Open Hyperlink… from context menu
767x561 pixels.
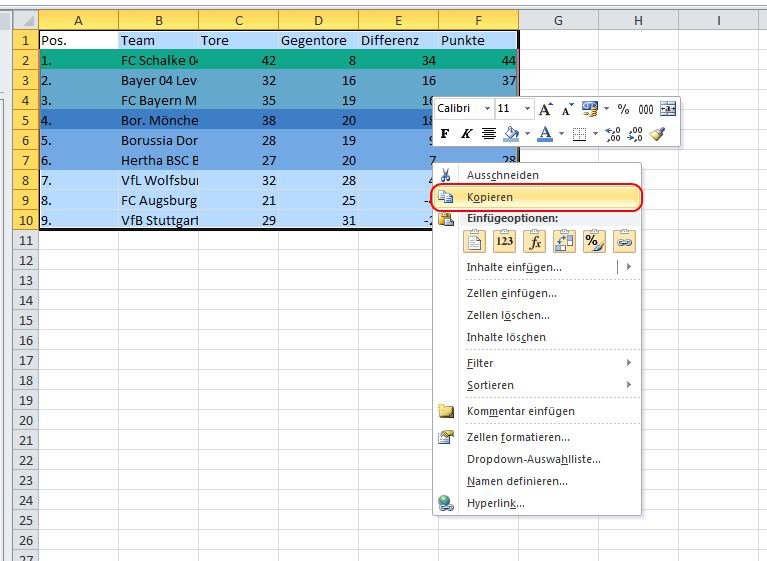[x=537, y=503]
